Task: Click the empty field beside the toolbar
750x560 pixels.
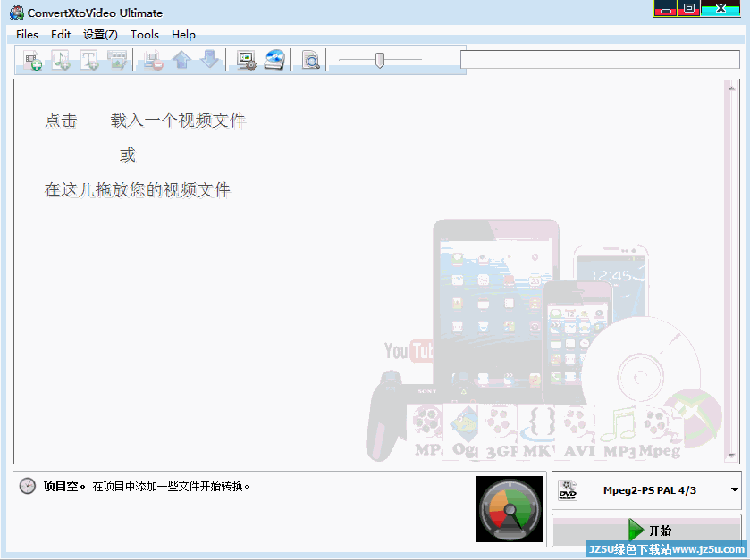Action: 600,60
